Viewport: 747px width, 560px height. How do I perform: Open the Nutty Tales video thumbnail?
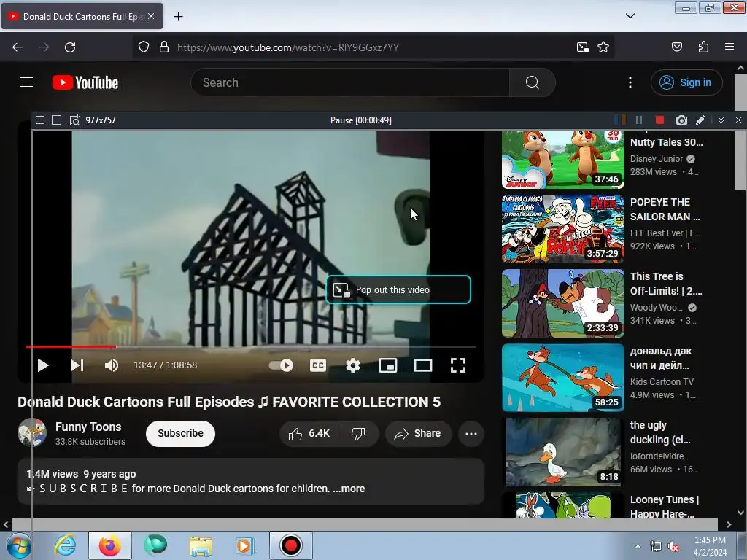coord(562,160)
